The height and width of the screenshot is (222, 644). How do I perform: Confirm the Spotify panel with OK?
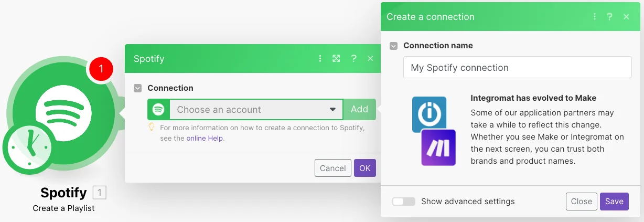(x=365, y=168)
